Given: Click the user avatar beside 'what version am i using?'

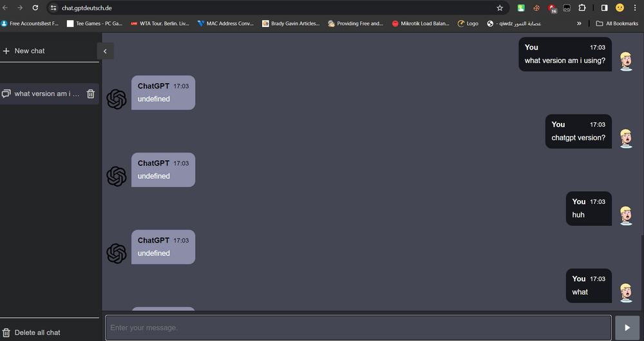Looking at the screenshot, I should click(626, 62).
